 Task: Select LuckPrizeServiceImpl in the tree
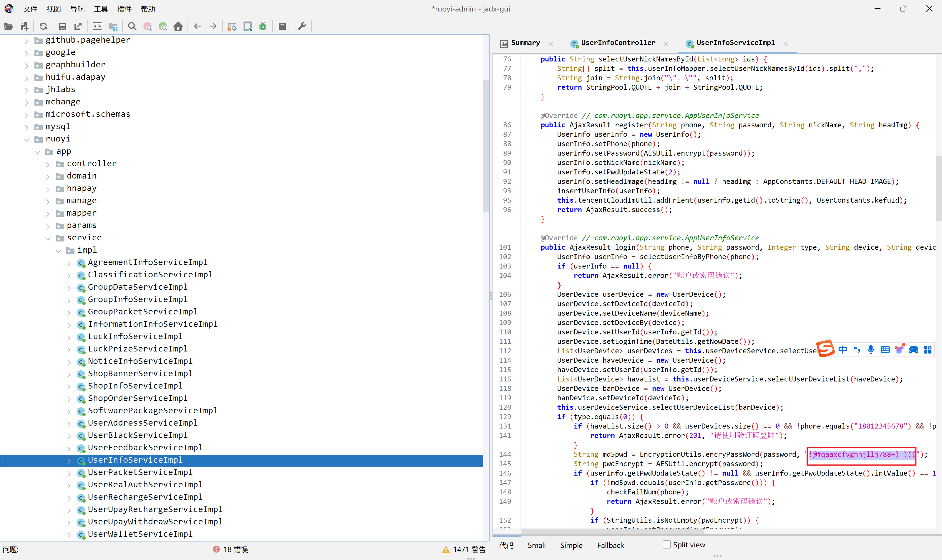point(138,349)
